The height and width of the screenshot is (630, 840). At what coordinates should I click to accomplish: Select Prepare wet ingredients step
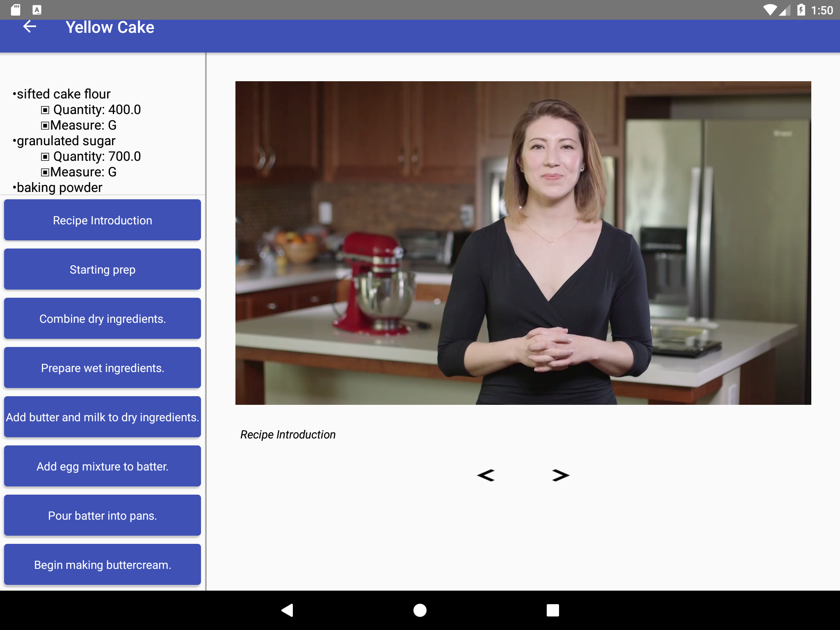103,368
